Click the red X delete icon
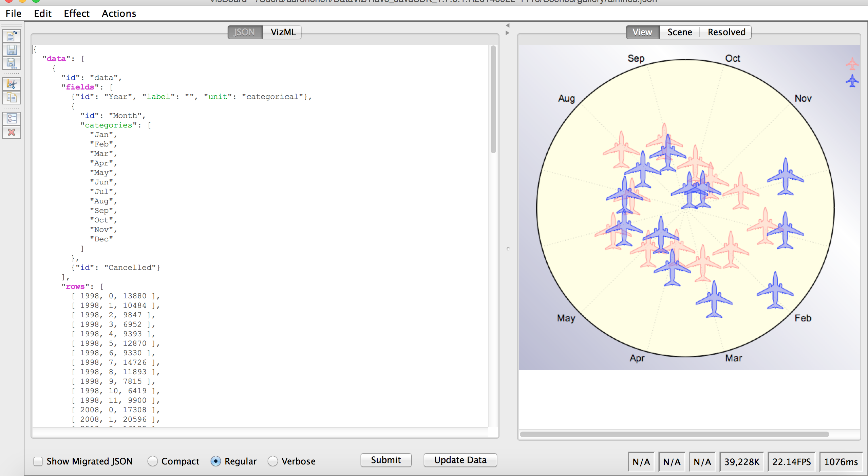This screenshot has width=868, height=476. click(12, 132)
